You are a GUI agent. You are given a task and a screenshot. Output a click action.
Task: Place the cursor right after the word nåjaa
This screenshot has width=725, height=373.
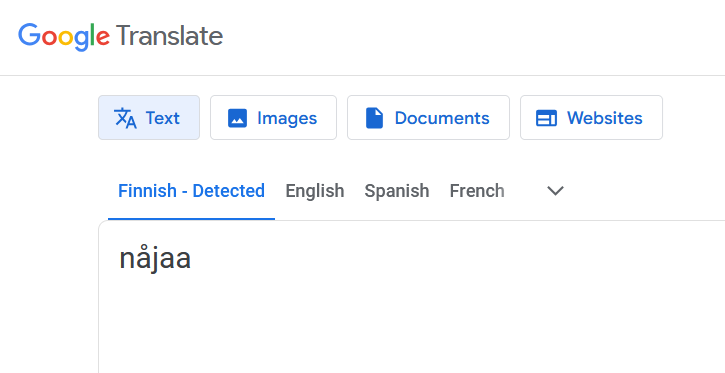coord(191,259)
